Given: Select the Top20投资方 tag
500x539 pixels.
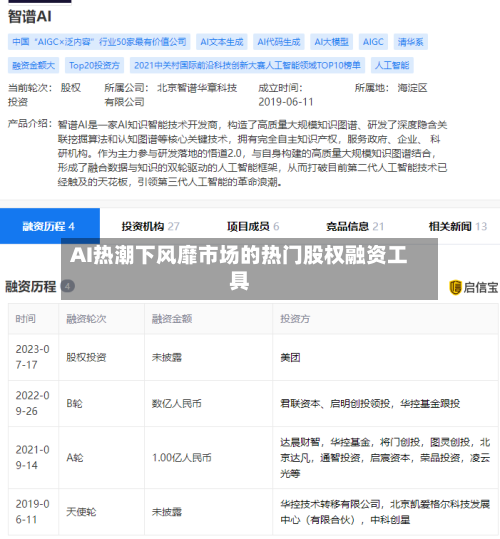Looking at the screenshot, I should (94, 65).
